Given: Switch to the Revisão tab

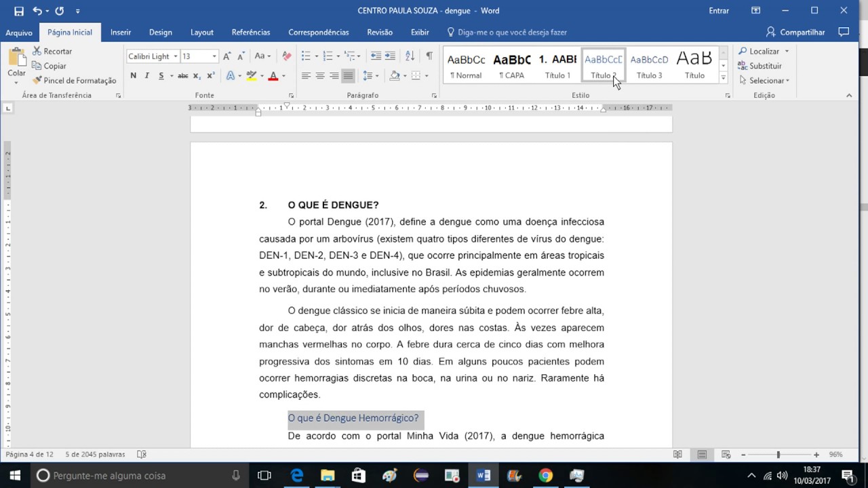Looking at the screenshot, I should tap(380, 32).
